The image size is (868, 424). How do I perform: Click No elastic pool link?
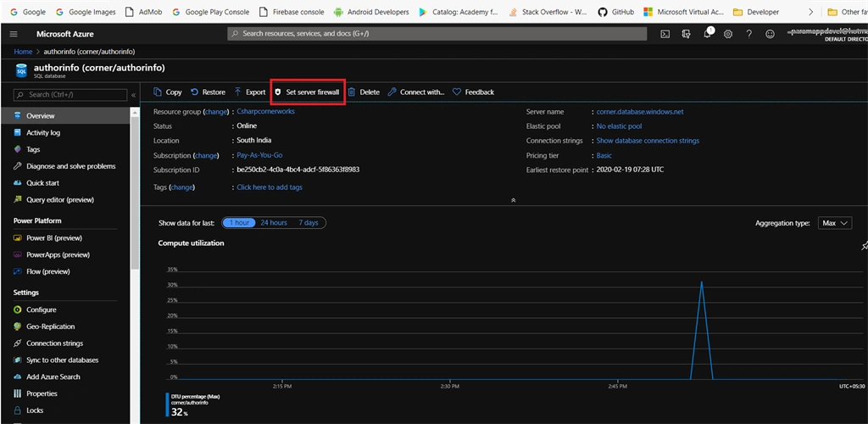pyautogui.click(x=620, y=126)
